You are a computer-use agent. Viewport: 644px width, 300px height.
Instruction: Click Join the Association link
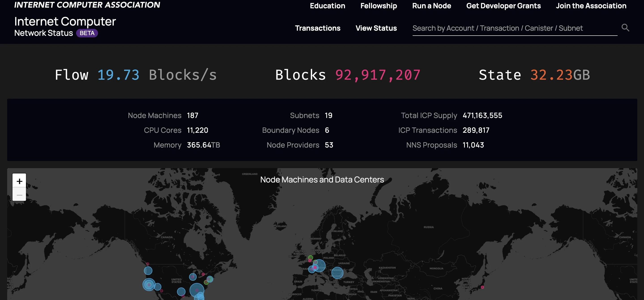(x=591, y=6)
